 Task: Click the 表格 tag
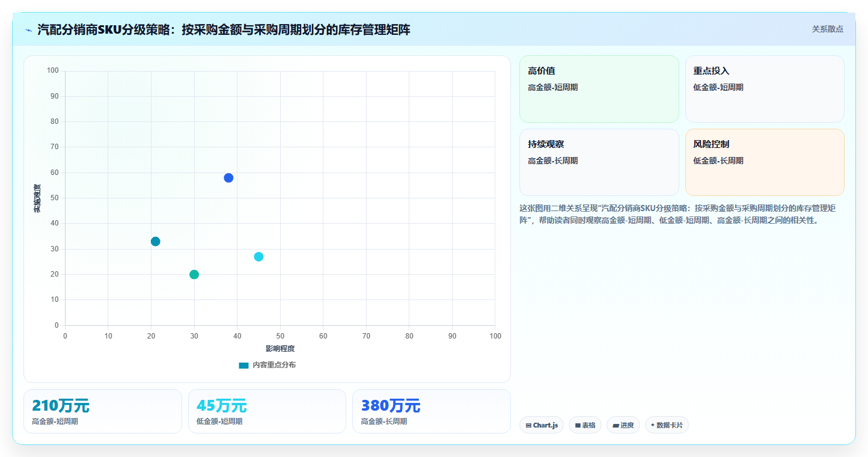click(585, 425)
